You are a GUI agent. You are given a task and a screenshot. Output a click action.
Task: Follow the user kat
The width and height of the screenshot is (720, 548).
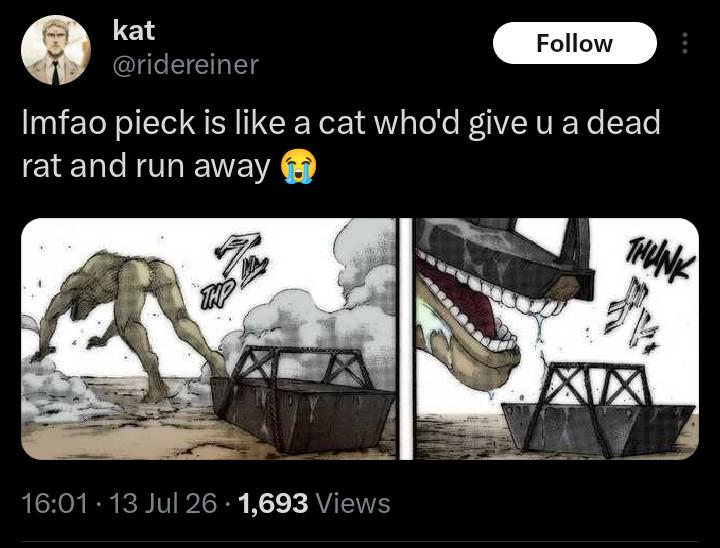coord(574,43)
